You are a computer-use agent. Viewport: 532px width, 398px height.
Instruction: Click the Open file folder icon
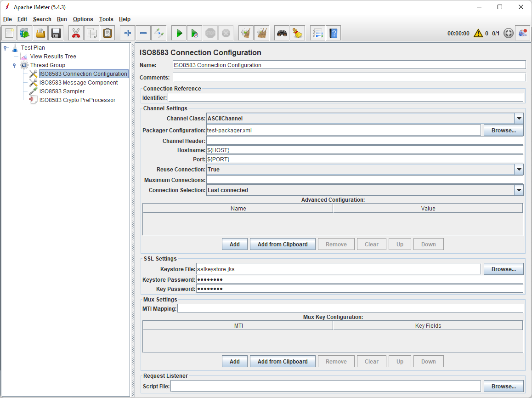tap(40, 33)
